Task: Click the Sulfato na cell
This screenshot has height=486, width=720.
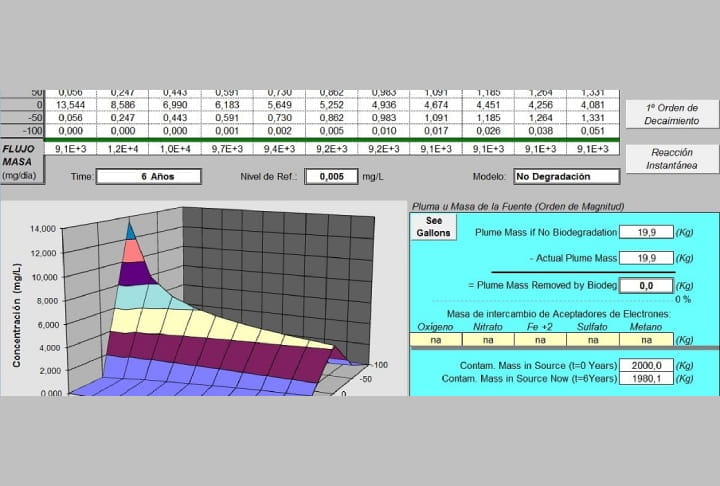Action: (593, 340)
